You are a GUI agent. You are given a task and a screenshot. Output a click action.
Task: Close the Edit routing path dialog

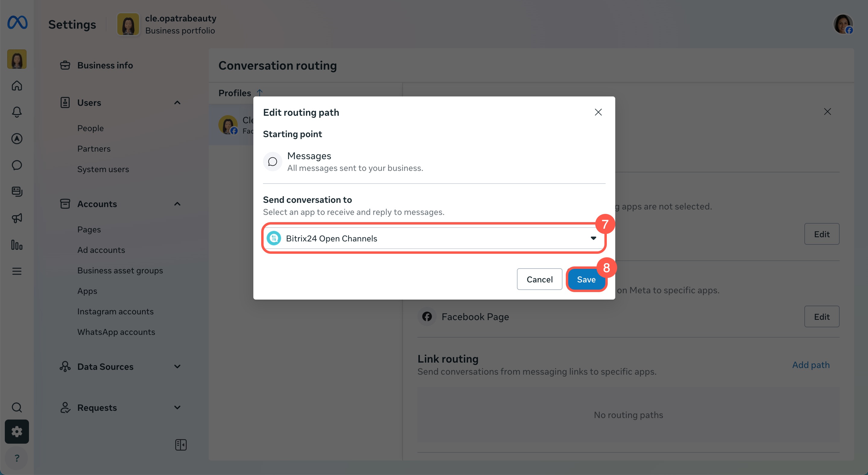pyautogui.click(x=598, y=112)
